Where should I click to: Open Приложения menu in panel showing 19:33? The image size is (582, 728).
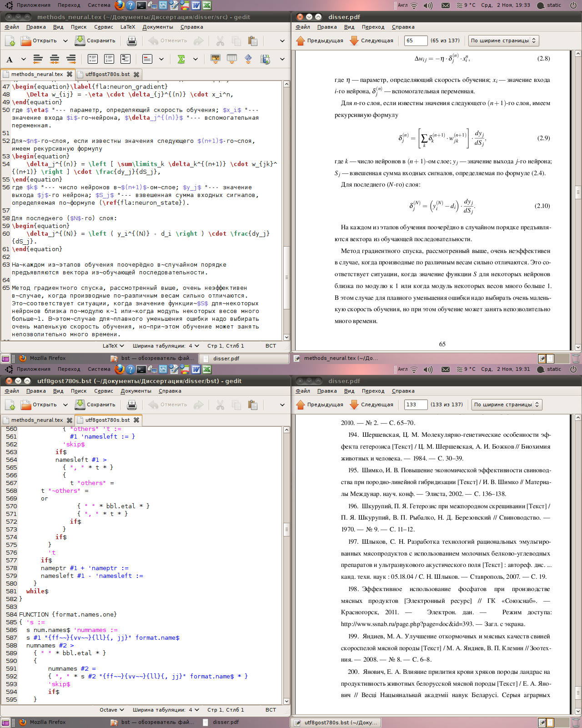tap(33, 5)
